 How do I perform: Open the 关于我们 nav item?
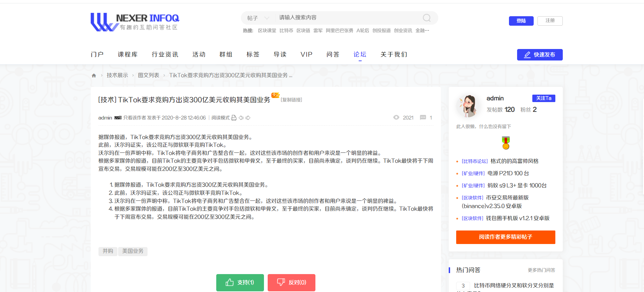coord(394,54)
